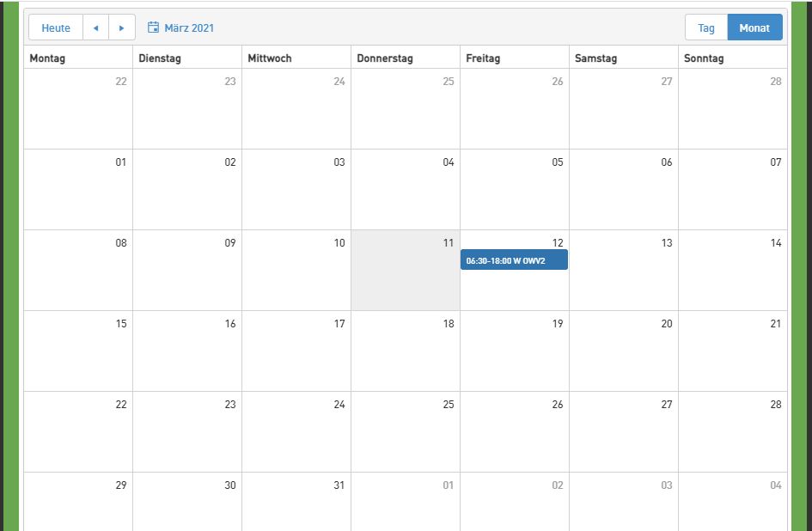The height and width of the screenshot is (531, 812).
Task: Switch to Tag view
Action: 706,27
